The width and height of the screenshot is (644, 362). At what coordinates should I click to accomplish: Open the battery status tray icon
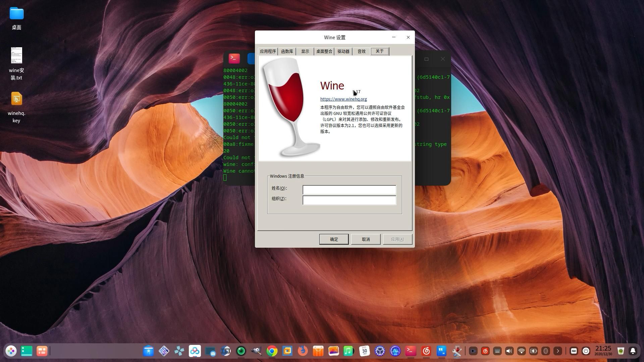(533, 351)
